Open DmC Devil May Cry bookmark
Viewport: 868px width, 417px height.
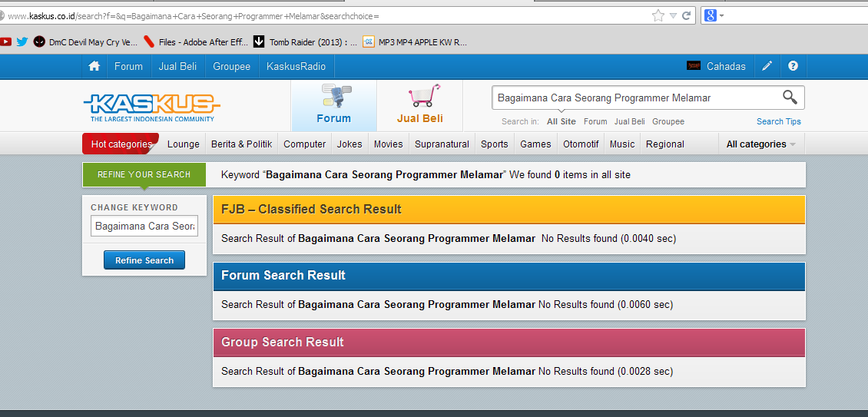point(85,41)
